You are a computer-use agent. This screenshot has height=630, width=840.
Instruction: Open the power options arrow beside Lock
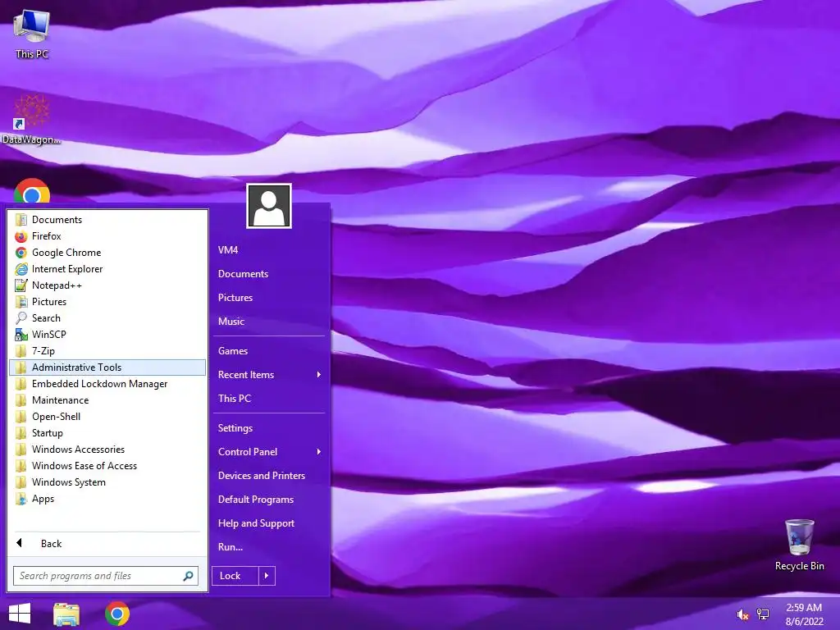click(267, 576)
